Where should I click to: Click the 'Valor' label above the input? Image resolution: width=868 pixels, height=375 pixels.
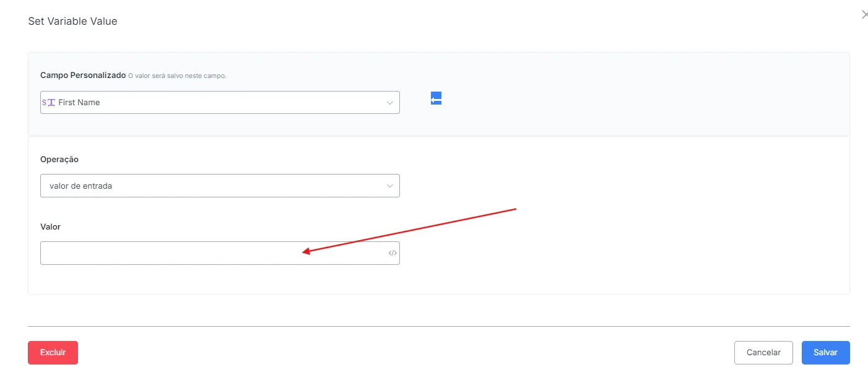(50, 226)
